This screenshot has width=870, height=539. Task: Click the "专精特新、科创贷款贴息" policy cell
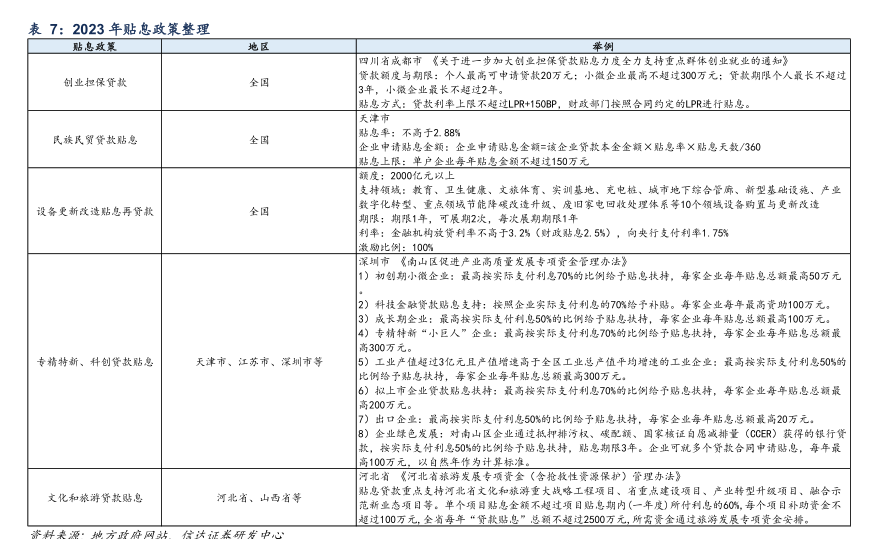point(94,361)
